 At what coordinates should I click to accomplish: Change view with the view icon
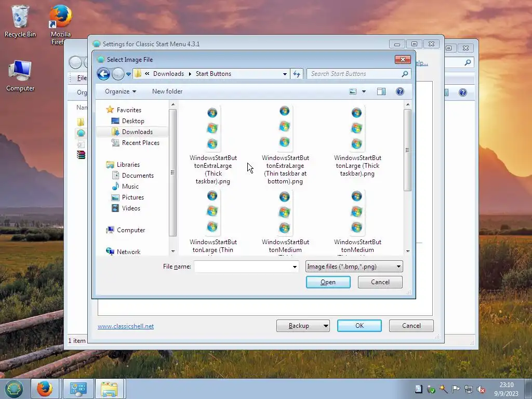pos(353,91)
